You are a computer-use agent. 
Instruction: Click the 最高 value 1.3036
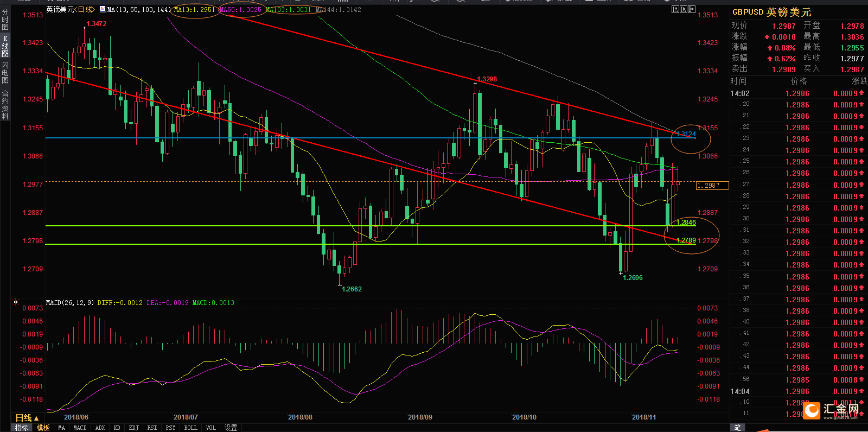[852, 37]
